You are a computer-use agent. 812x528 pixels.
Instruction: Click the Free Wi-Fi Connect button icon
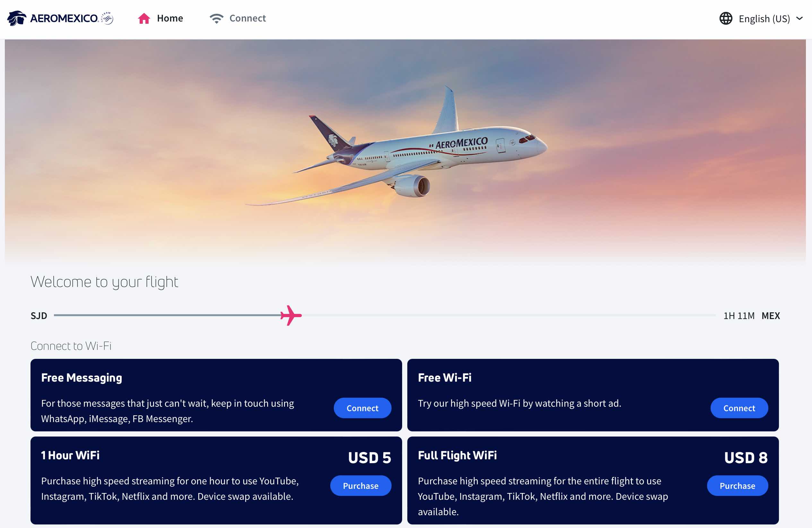739,407
